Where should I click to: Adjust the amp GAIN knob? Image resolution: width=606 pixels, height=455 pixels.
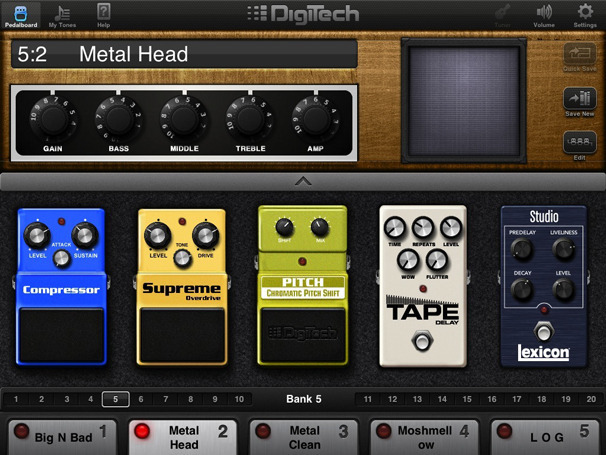point(53,120)
